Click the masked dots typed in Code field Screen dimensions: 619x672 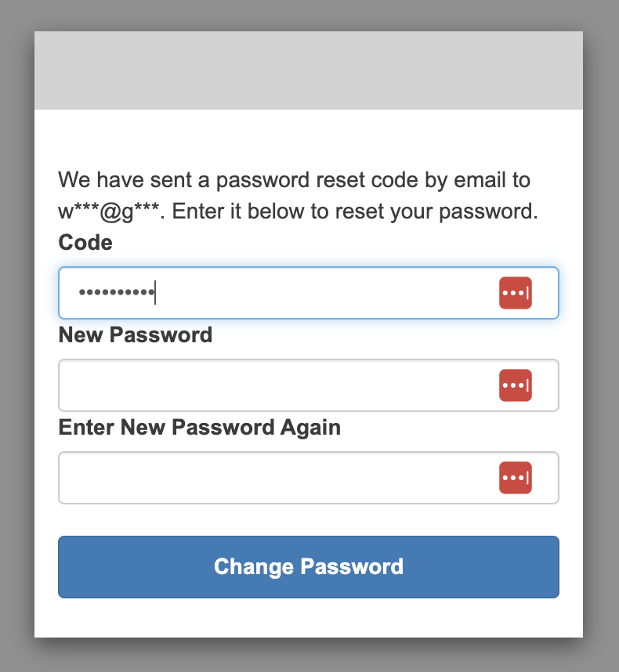tap(116, 293)
